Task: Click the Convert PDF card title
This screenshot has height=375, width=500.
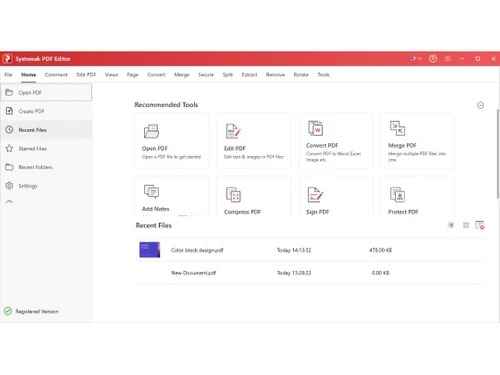Action: [x=322, y=145]
